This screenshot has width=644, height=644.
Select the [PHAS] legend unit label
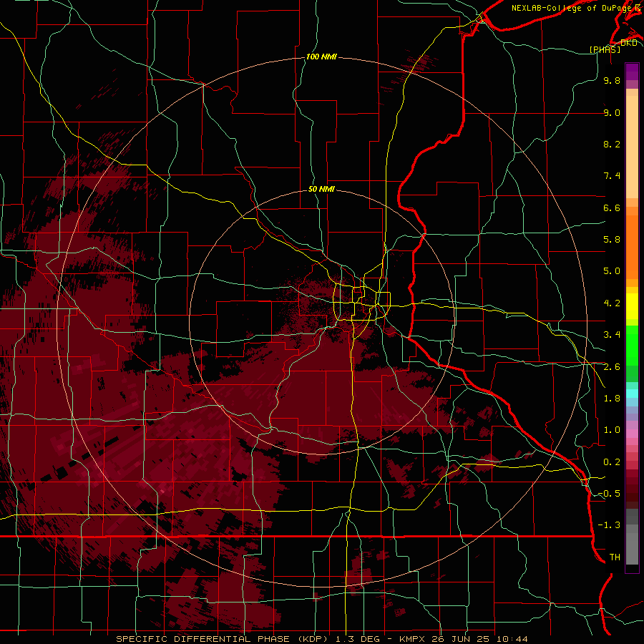tap(605, 49)
